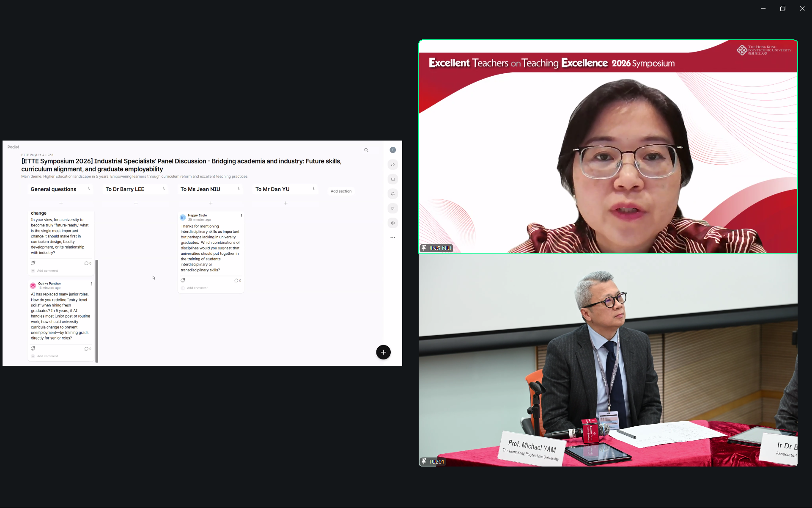Start slideshow with the play icon

[392, 208]
